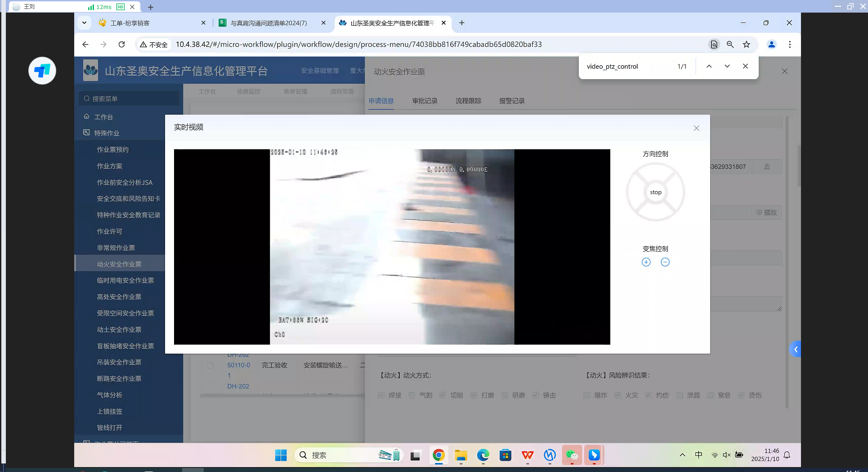This screenshot has height=472, width=868.
Task: Select checkbox for 完工验收 table row
Action: (x=210, y=365)
